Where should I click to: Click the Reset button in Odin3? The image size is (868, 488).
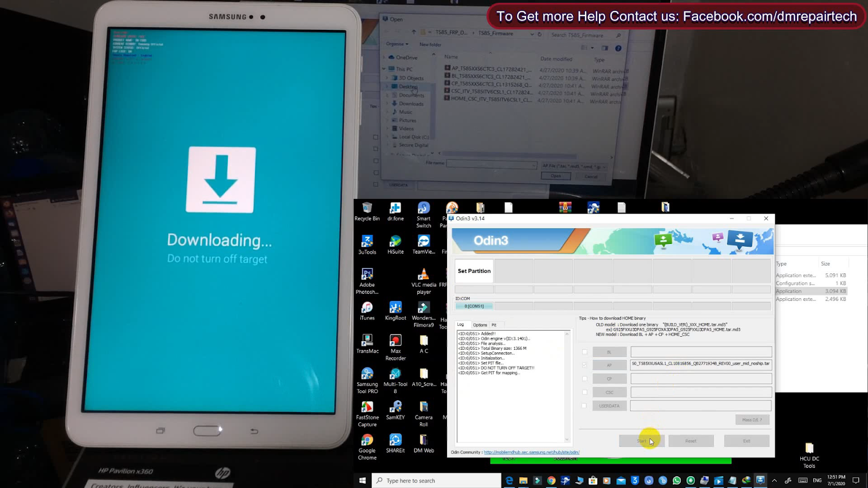[691, 441]
